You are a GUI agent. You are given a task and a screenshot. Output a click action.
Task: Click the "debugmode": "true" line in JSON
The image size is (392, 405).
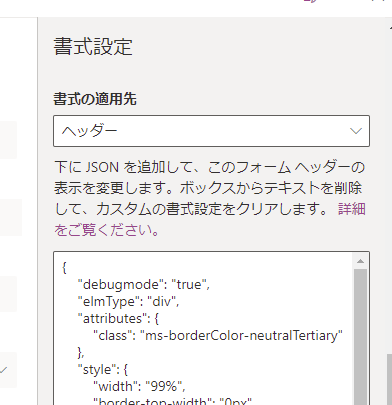tap(144, 284)
